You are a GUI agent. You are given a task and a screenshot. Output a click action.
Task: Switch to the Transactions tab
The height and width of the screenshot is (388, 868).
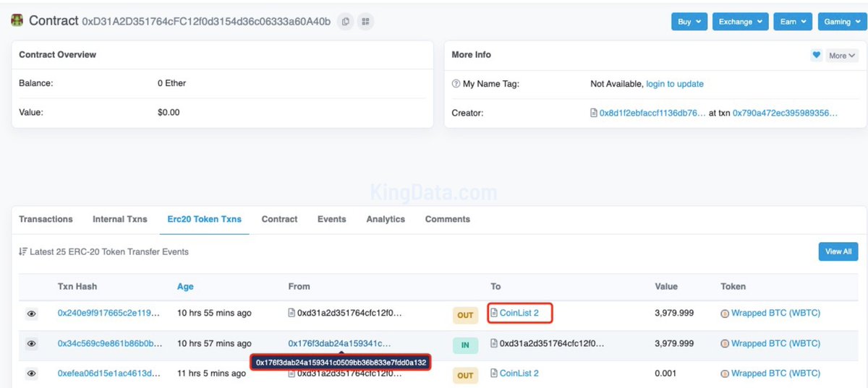(x=46, y=219)
